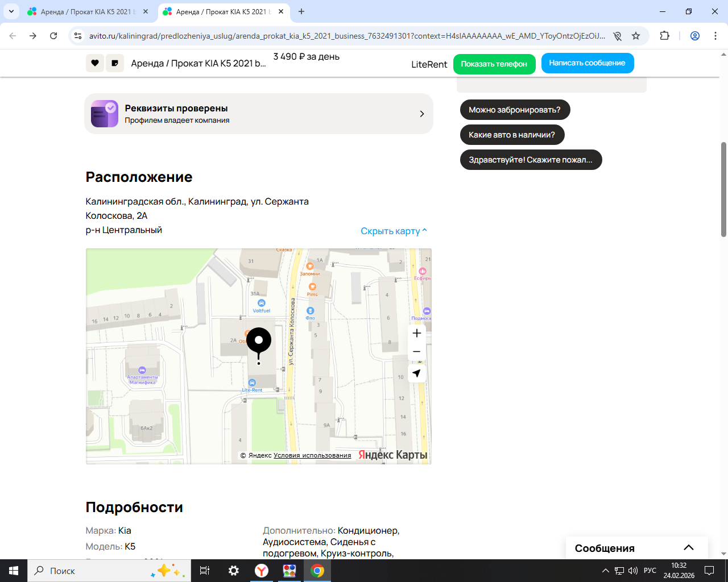Click the Windows search box Поиск
The image size is (728, 582).
pyautogui.click(x=109, y=571)
